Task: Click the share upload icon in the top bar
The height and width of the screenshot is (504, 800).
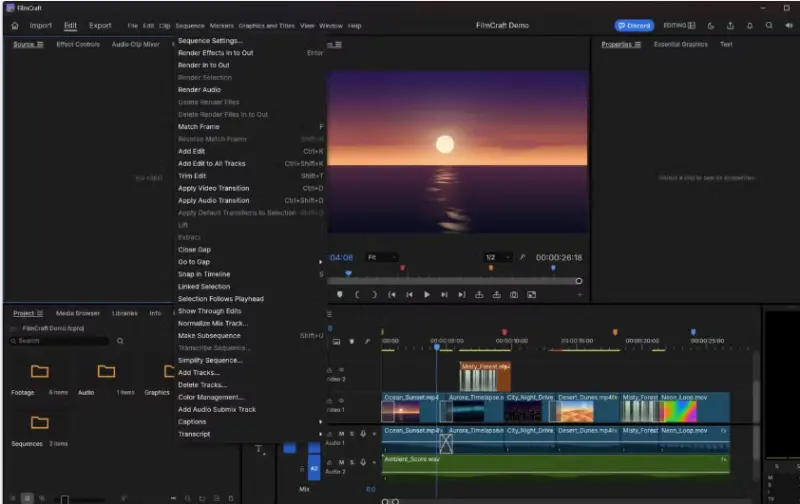Action: pos(730,26)
